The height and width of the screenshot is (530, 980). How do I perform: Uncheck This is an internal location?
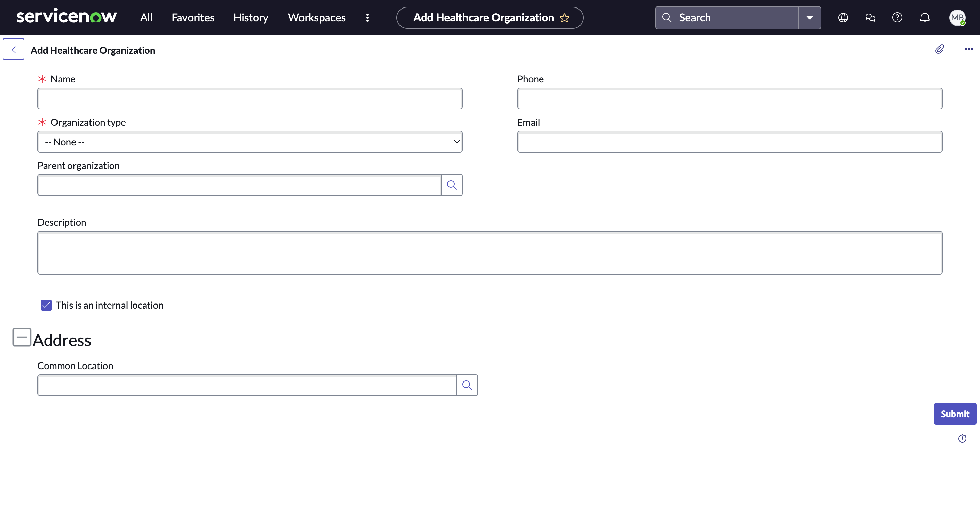point(46,305)
